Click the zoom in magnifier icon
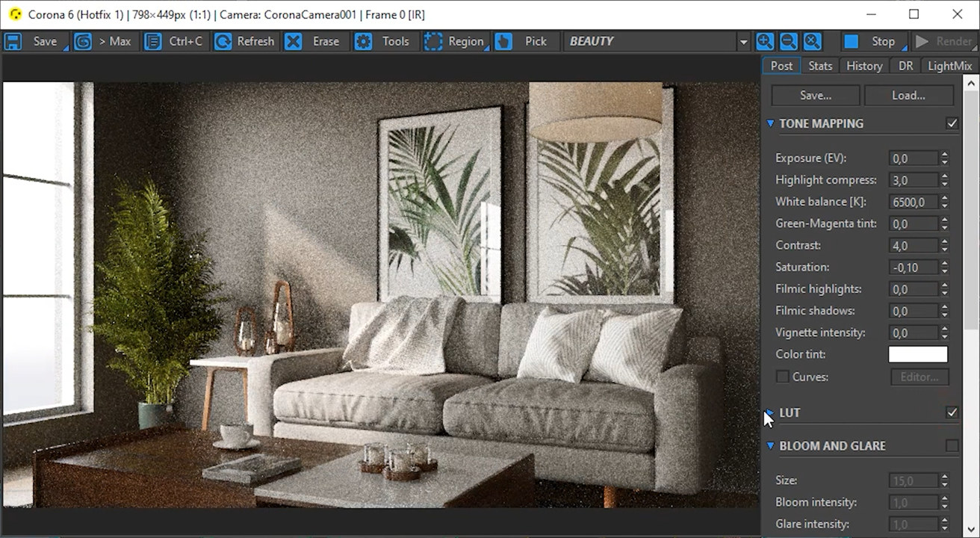The image size is (980, 538). pyautogui.click(x=764, y=42)
